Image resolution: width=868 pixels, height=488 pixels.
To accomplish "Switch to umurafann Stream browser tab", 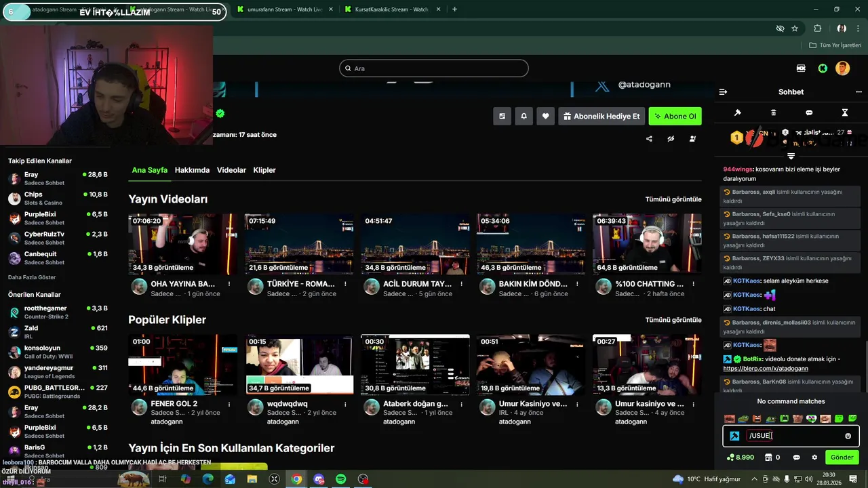I will click(x=284, y=9).
